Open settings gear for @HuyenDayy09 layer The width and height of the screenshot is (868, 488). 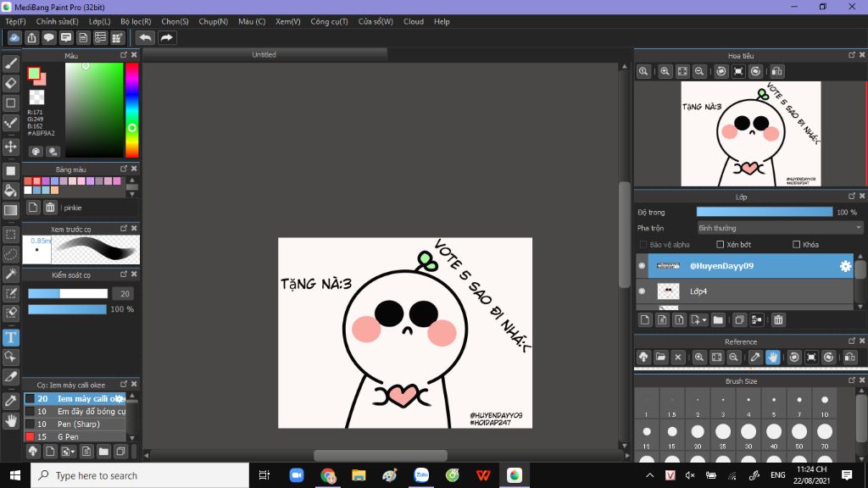click(x=845, y=266)
